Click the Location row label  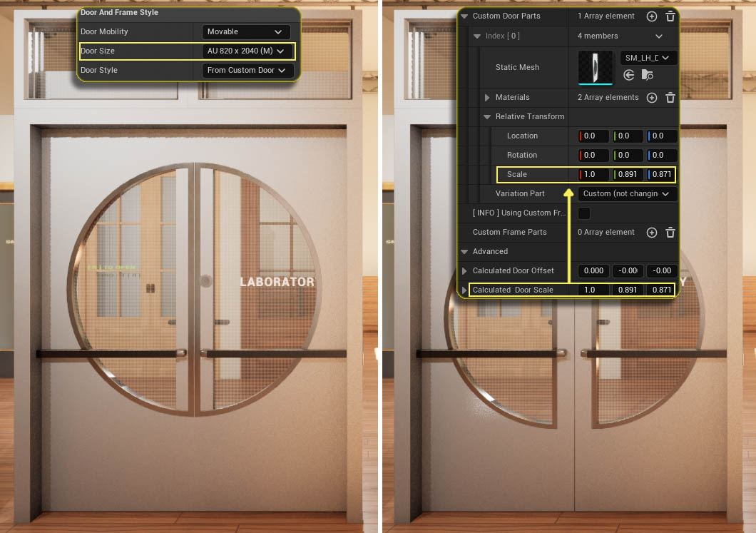click(x=522, y=136)
